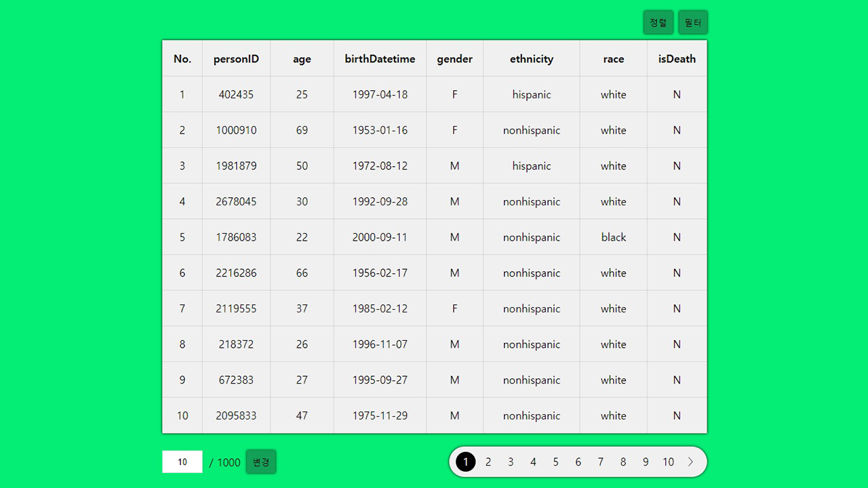Go to page 3
This screenshot has height=488, width=868.
coord(511,462)
